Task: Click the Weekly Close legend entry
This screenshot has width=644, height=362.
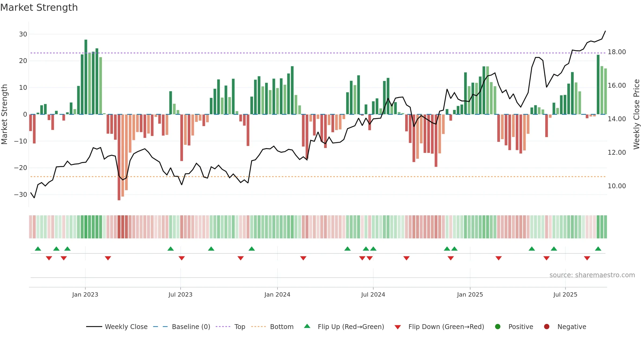Action: (117, 327)
